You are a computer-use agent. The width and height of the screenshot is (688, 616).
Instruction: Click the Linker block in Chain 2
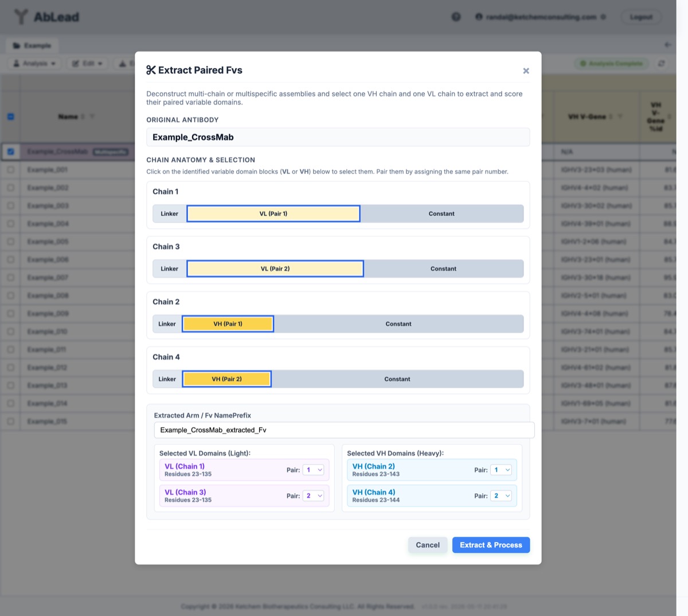coord(167,323)
